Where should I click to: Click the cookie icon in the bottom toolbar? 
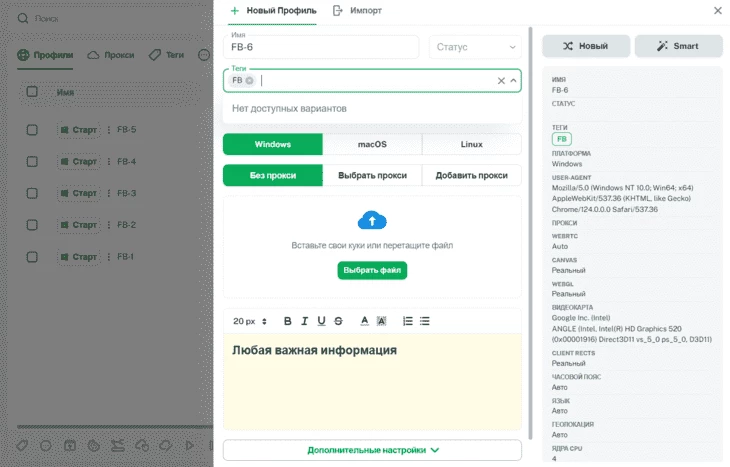[94, 446]
